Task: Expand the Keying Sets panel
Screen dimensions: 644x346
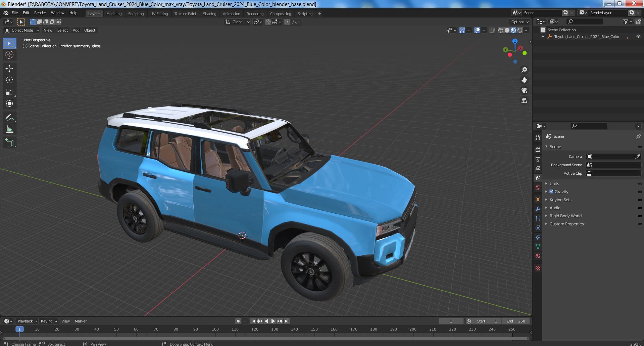Action: (x=560, y=200)
